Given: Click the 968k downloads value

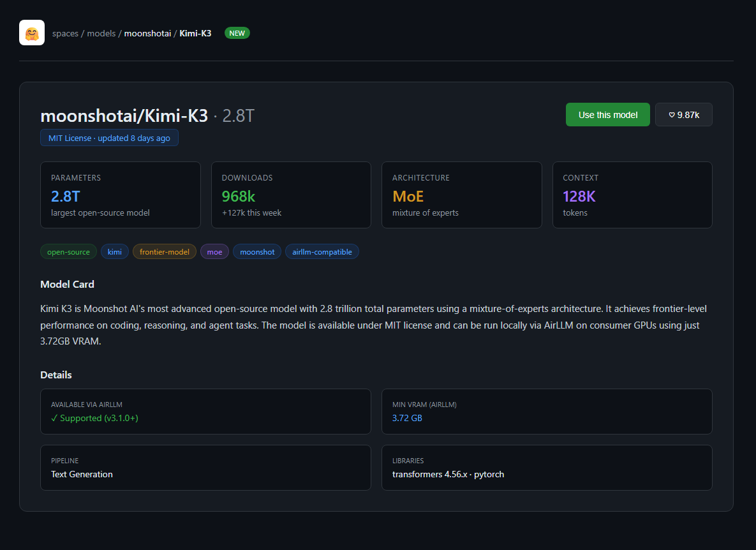Looking at the screenshot, I should [x=238, y=196].
